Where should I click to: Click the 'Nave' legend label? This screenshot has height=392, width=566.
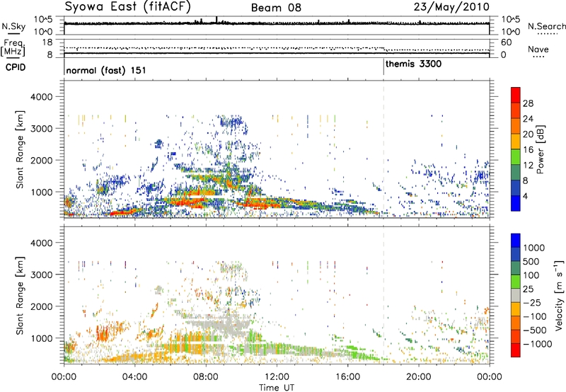tap(538, 49)
